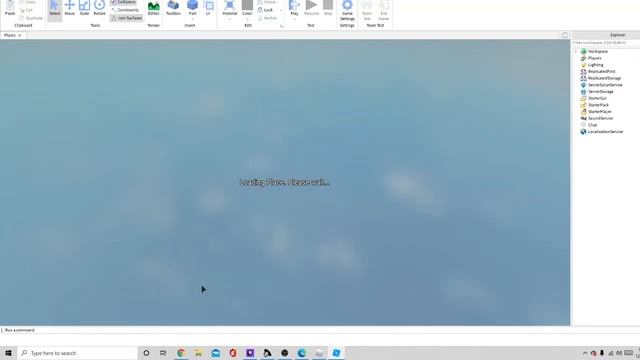Select StarterPack in Explorer
640x360 pixels.
pos(598,105)
